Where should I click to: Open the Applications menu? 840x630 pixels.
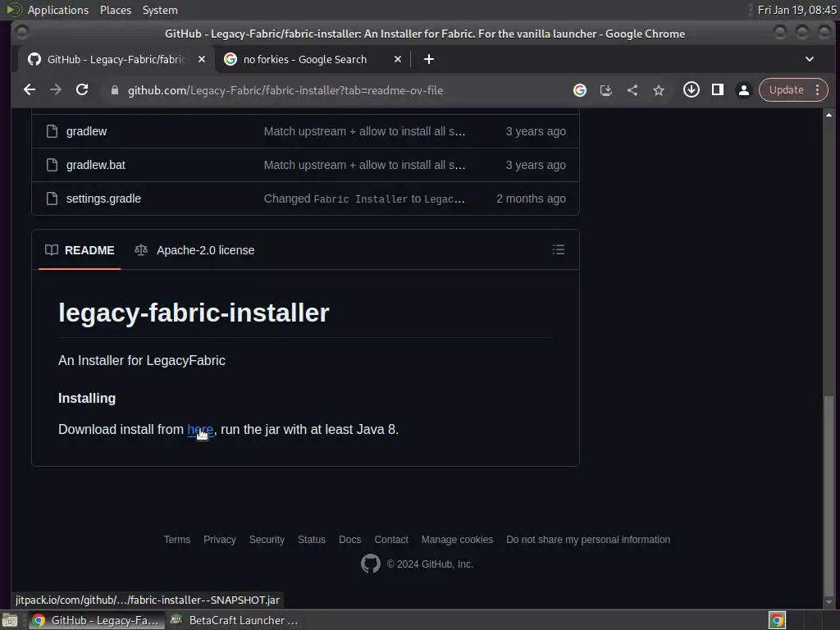[x=58, y=10]
